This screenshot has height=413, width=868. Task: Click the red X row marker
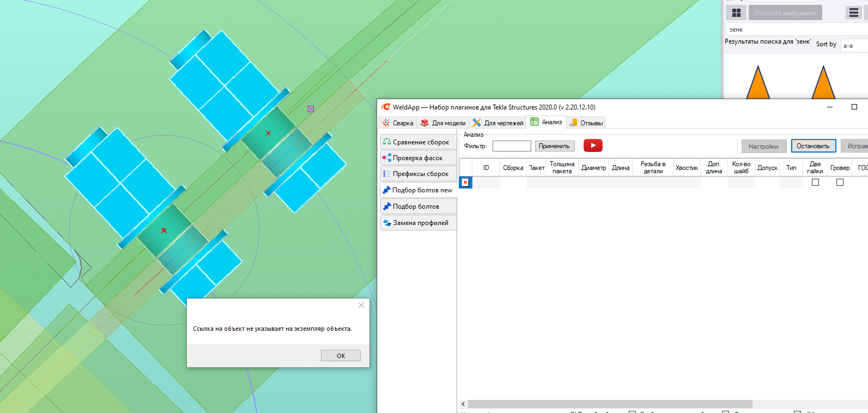[465, 183]
